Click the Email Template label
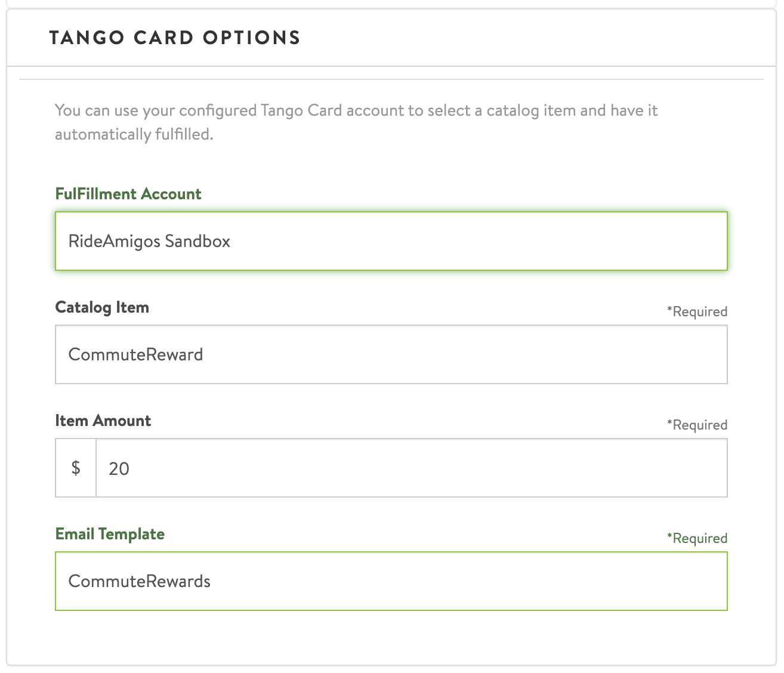The width and height of the screenshot is (784, 673). click(110, 534)
